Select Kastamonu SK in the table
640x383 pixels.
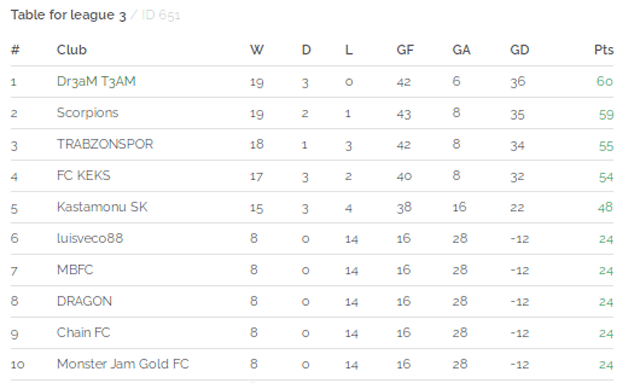coord(102,207)
